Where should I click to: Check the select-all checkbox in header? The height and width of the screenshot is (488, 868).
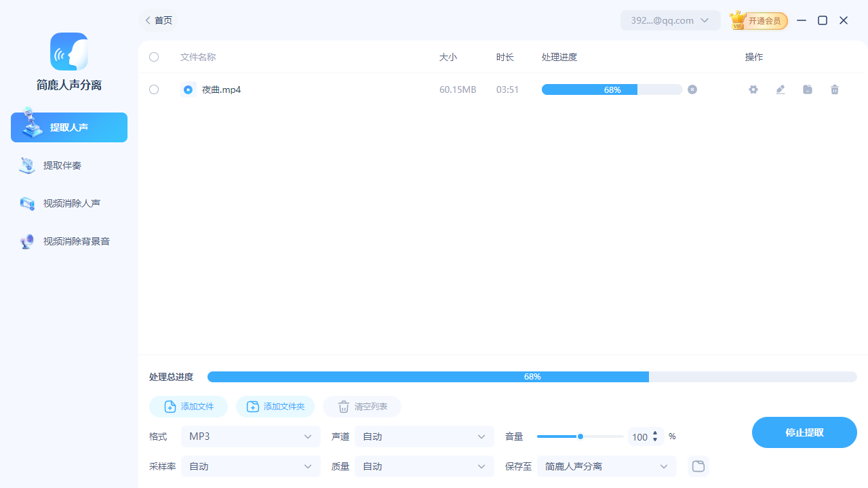(153, 57)
